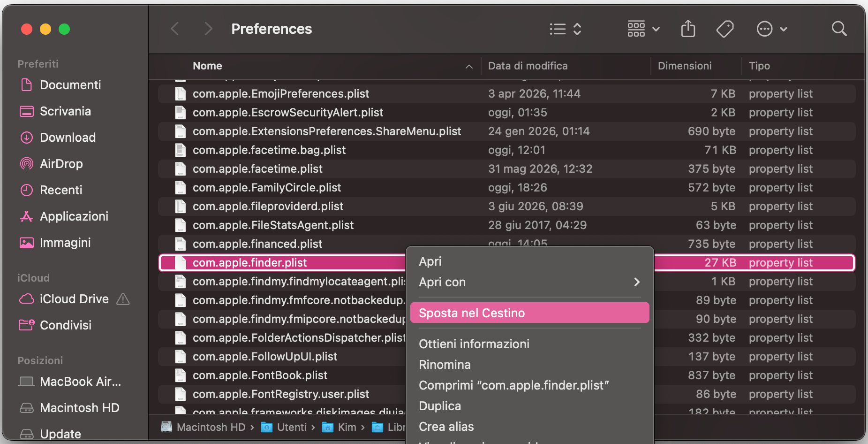The width and height of the screenshot is (868, 444).
Task: Select com.apple.fileproviderd.plist
Action: point(507,207)
